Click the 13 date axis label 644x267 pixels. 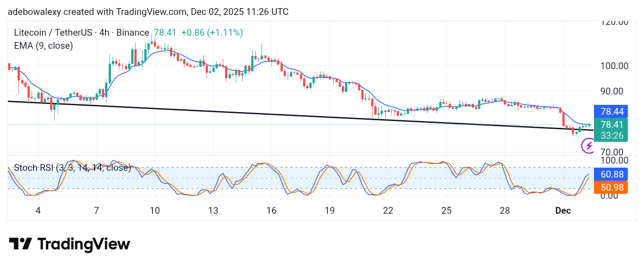click(x=213, y=211)
